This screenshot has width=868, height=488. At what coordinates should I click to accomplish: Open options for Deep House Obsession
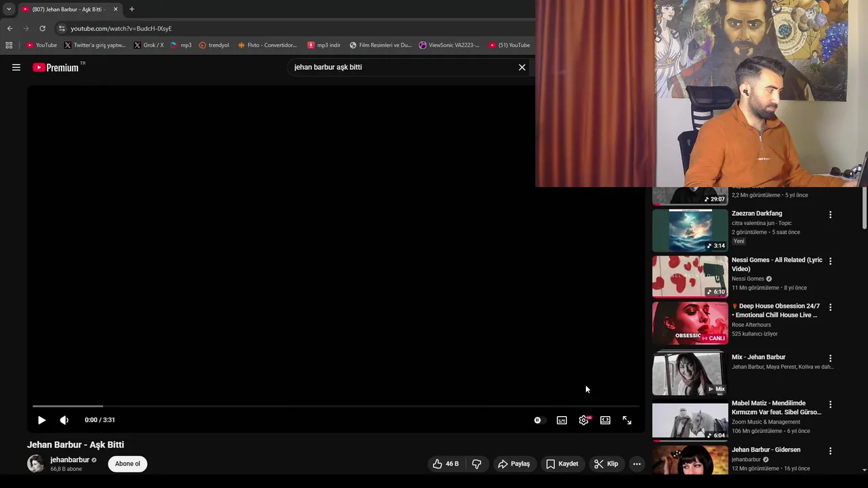coord(830,307)
